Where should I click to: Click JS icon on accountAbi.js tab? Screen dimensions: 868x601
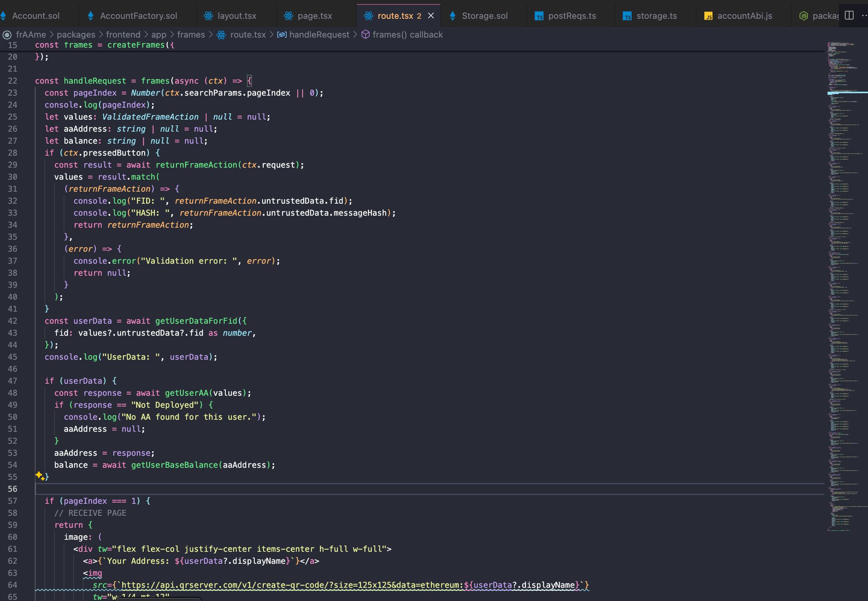tap(708, 16)
